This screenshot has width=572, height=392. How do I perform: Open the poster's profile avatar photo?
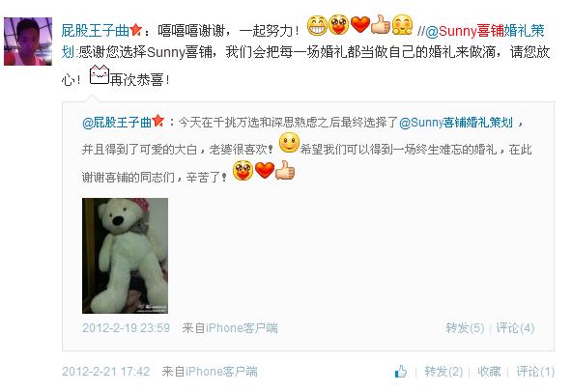coord(28,42)
